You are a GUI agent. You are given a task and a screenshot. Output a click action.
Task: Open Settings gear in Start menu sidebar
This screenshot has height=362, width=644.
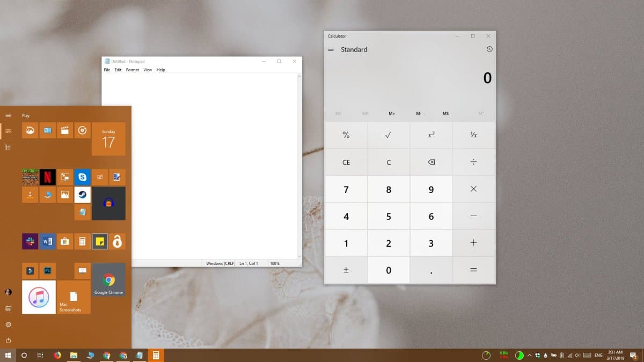click(x=8, y=325)
